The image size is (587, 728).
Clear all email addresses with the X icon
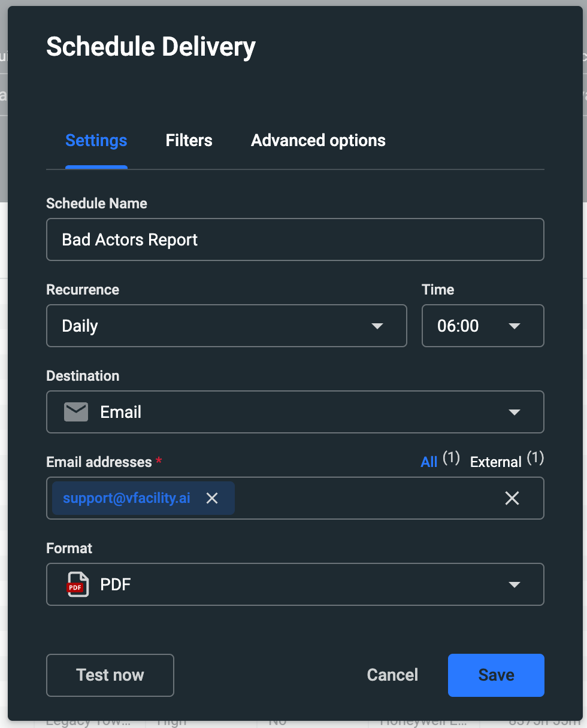click(x=512, y=498)
